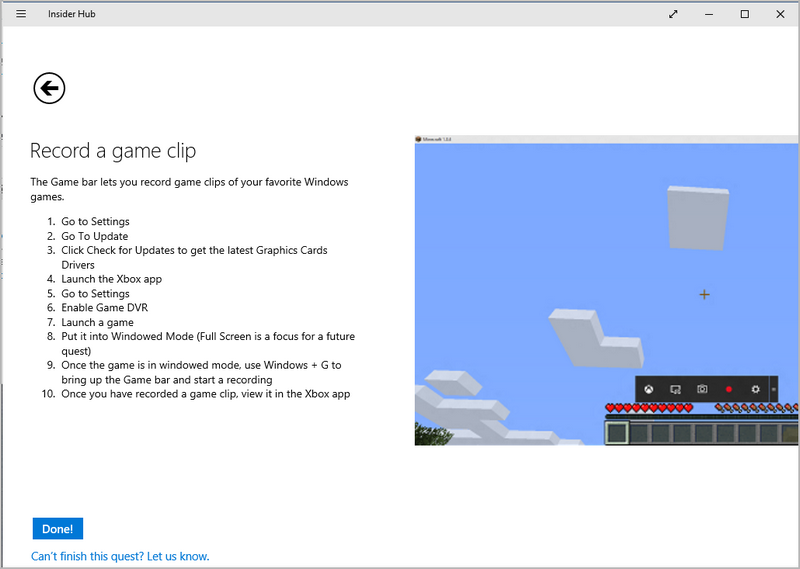Toggle full-screen mode with diagonal arrows icon
The image size is (800, 569).
(x=673, y=14)
